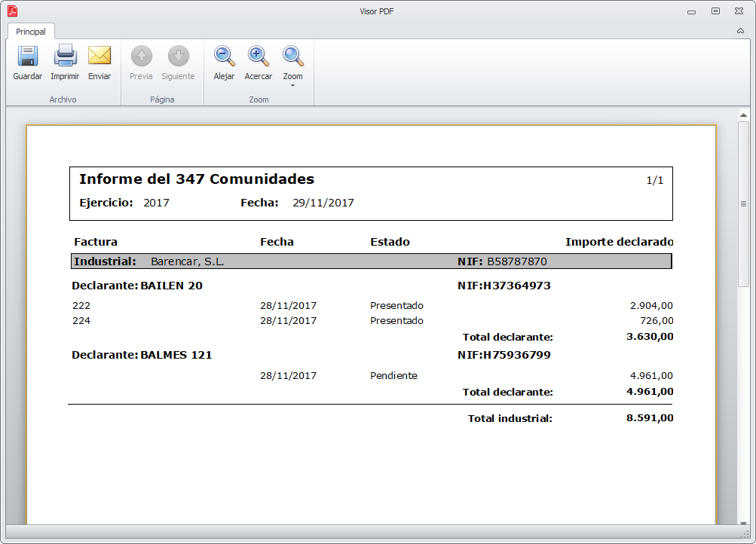Zoom out with Alejar magnifier
This screenshot has width=756, height=544.
point(224,57)
